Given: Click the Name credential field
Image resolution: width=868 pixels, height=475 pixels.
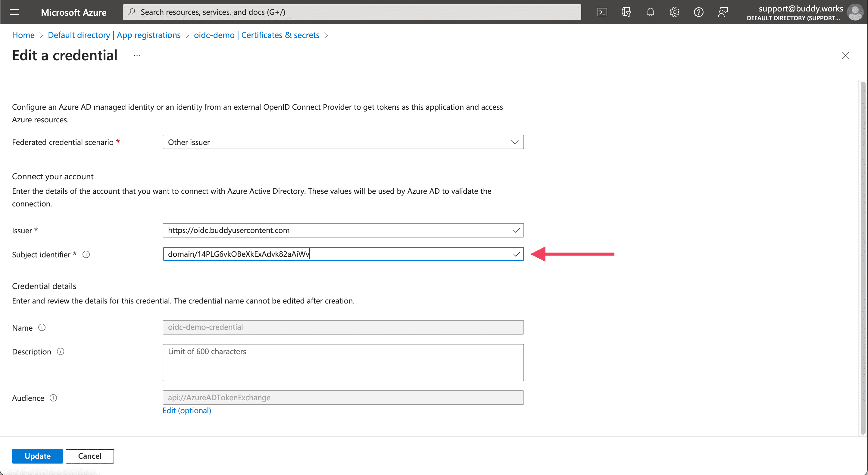Looking at the screenshot, I should coord(343,327).
